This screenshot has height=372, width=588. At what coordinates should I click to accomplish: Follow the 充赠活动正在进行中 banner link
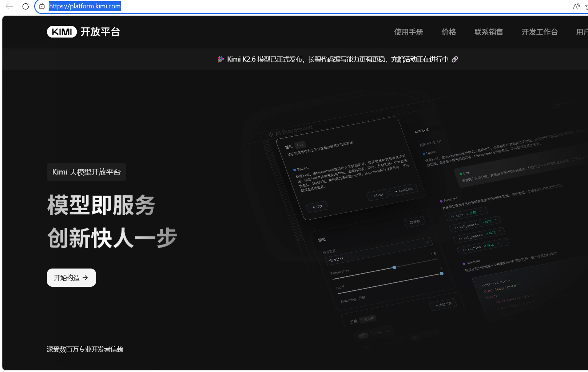point(425,59)
